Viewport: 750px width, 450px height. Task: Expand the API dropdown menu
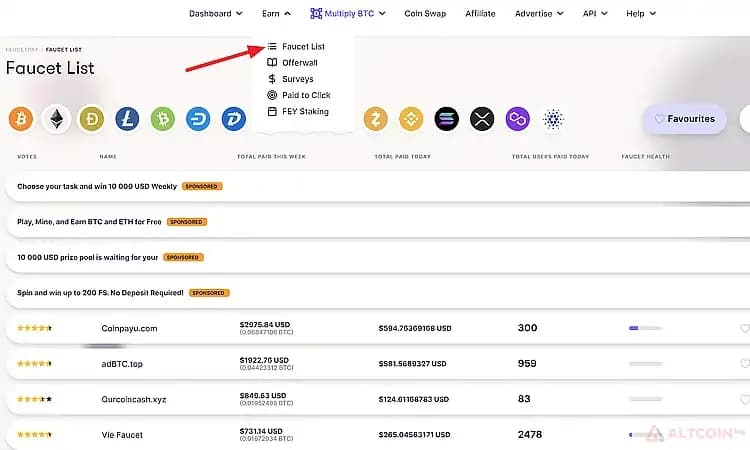point(595,13)
